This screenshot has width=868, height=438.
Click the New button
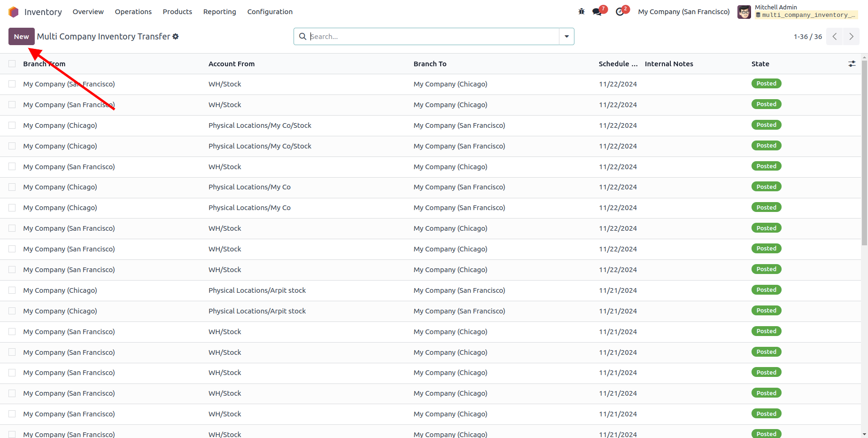pos(22,37)
